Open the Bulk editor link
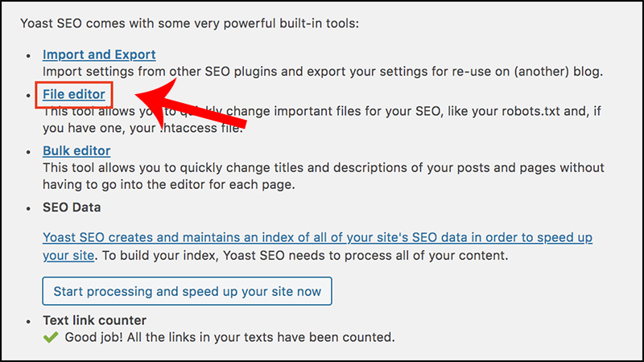The width and height of the screenshot is (644, 362). click(76, 150)
